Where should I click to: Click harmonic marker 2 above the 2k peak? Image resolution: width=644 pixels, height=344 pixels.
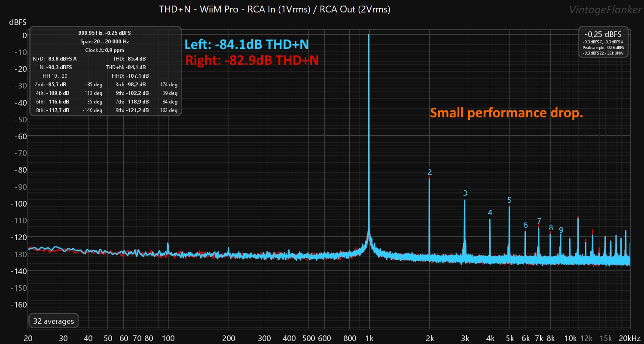tap(430, 172)
